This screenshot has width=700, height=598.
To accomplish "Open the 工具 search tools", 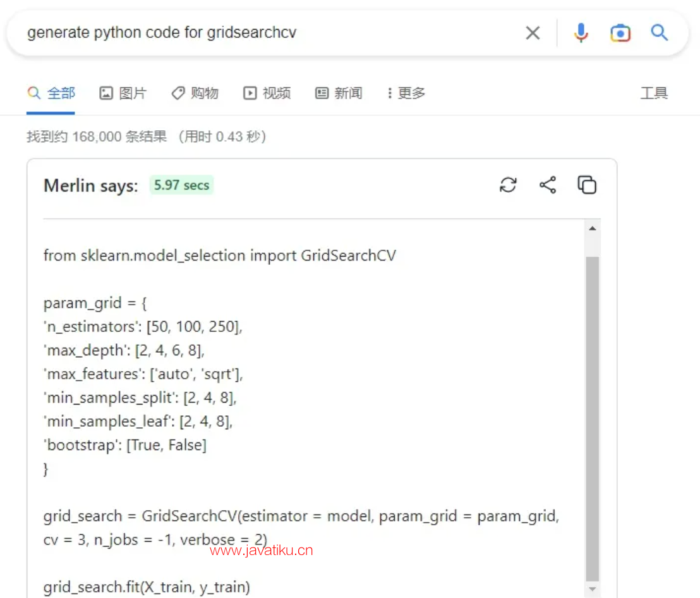I will coord(654,93).
